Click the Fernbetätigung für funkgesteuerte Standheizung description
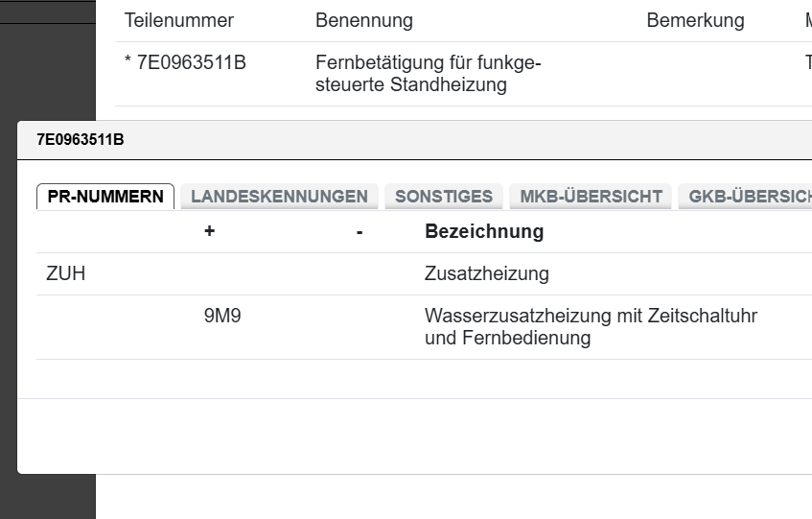The height and width of the screenshot is (519, 812). (x=428, y=74)
